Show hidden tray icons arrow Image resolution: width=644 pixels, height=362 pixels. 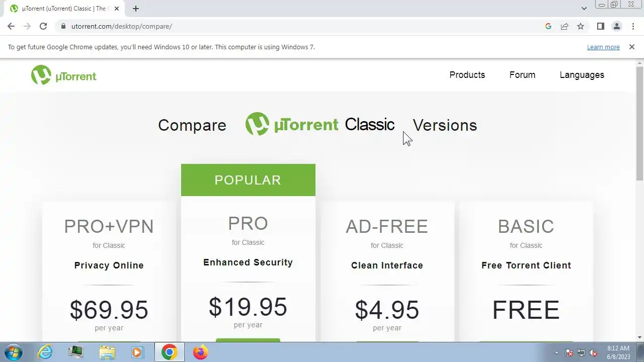556,352
